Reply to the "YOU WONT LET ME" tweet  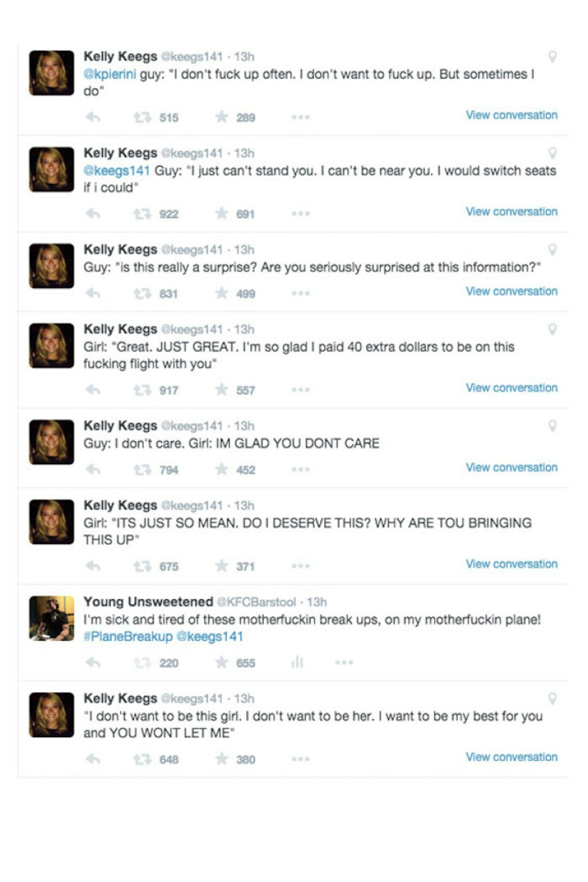click(x=93, y=759)
